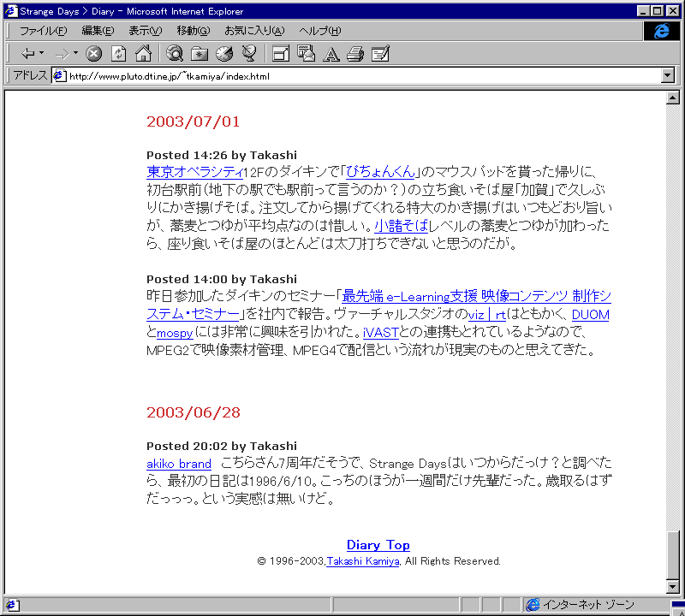
Task: Open the akiko brand link
Action: coord(179,463)
